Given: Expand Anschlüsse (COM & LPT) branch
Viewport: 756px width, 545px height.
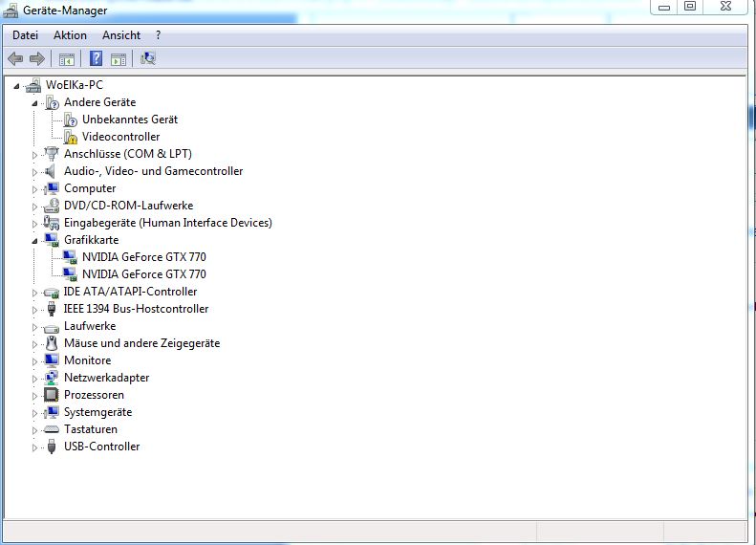Looking at the screenshot, I should point(34,155).
